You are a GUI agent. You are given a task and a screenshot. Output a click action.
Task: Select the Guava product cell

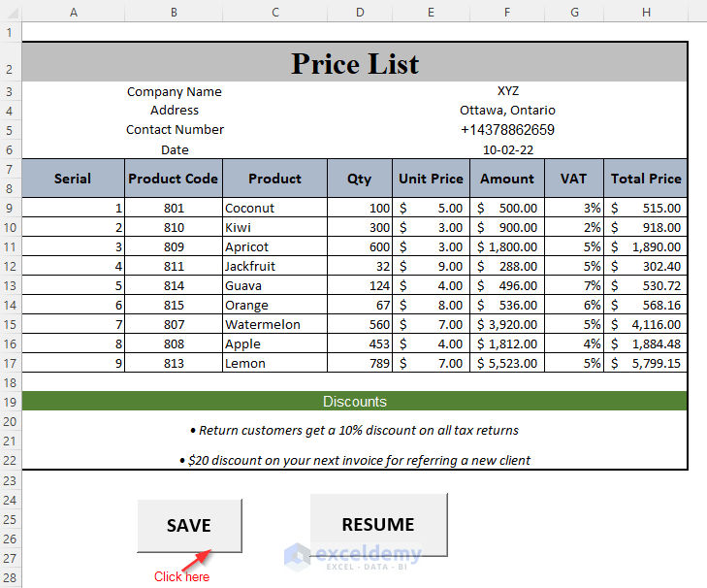[x=275, y=285]
